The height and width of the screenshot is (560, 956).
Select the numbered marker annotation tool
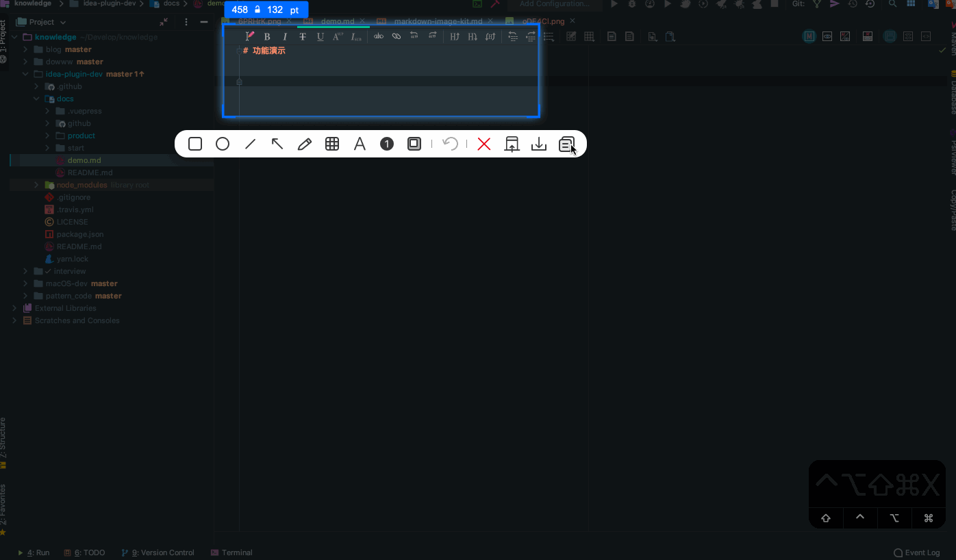[x=387, y=144]
